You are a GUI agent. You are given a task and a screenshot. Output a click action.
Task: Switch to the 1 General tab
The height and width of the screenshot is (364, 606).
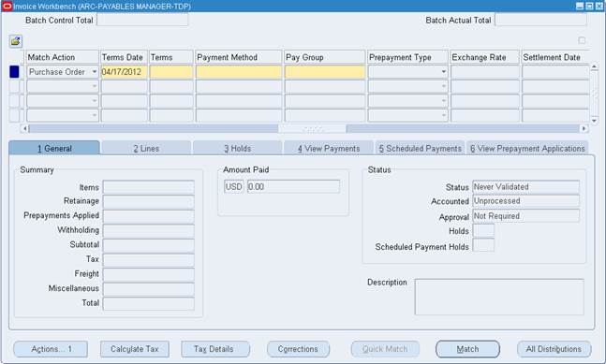coord(54,148)
